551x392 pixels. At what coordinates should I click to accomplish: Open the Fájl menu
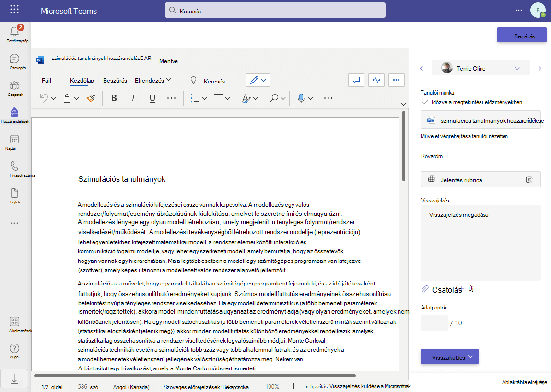pyautogui.click(x=47, y=81)
